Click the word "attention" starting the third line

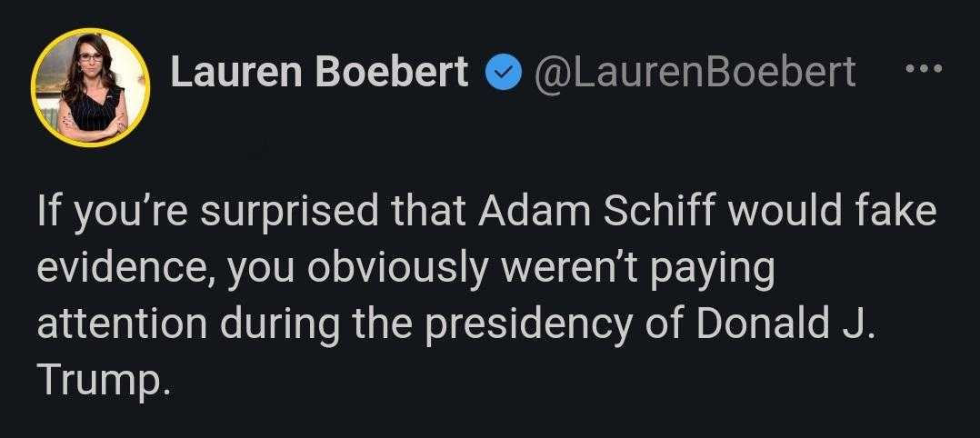121,325
